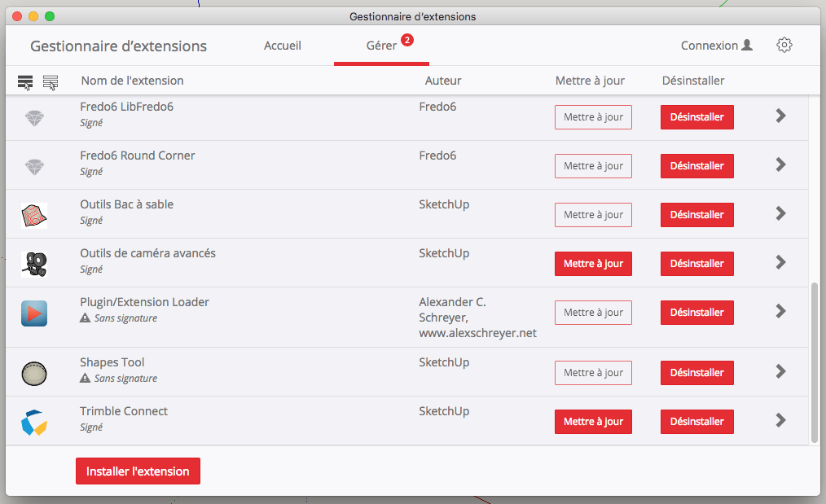Switch to the Accueil tab
The width and height of the screenshot is (826, 504).
[x=283, y=46]
